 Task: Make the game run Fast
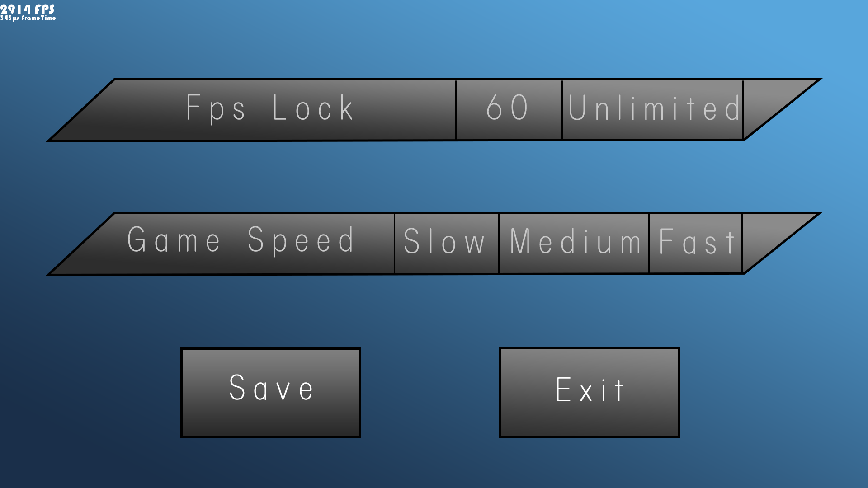696,244
